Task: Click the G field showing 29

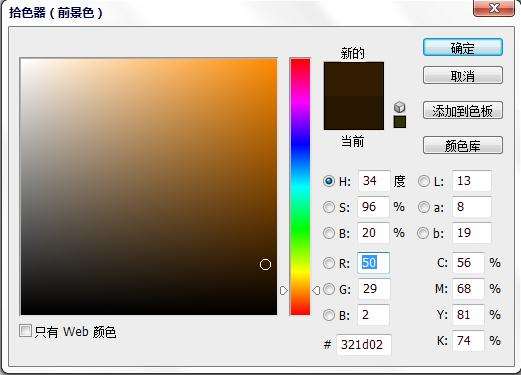Action: click(x=373, y=289)
